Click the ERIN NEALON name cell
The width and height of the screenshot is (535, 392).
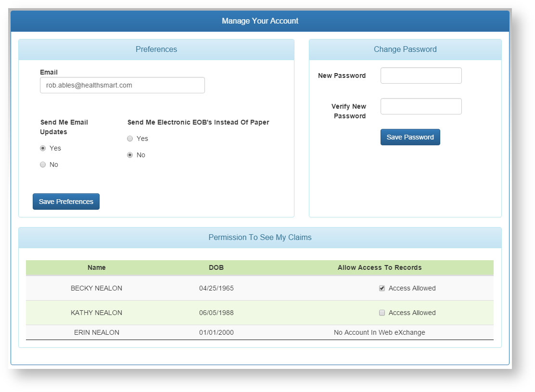[x=97, y=333]
